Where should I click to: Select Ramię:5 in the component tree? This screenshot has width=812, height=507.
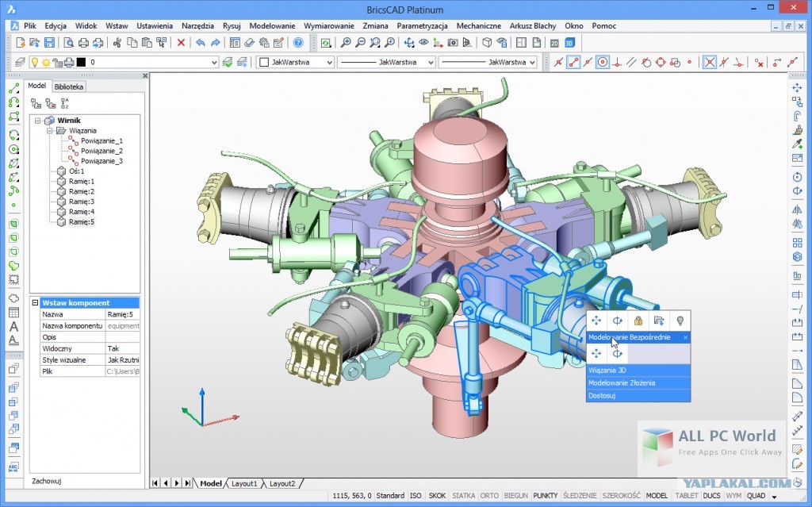tap(82, 222)
